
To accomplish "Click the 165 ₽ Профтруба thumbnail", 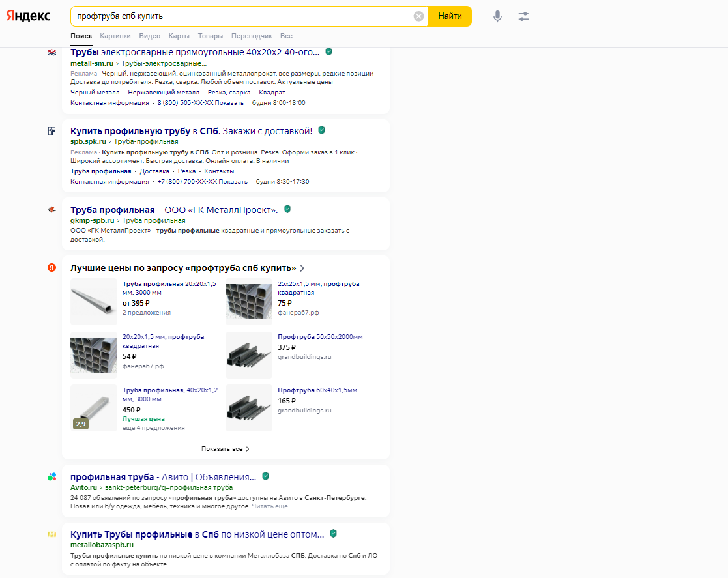I will (x=249, y=408).
